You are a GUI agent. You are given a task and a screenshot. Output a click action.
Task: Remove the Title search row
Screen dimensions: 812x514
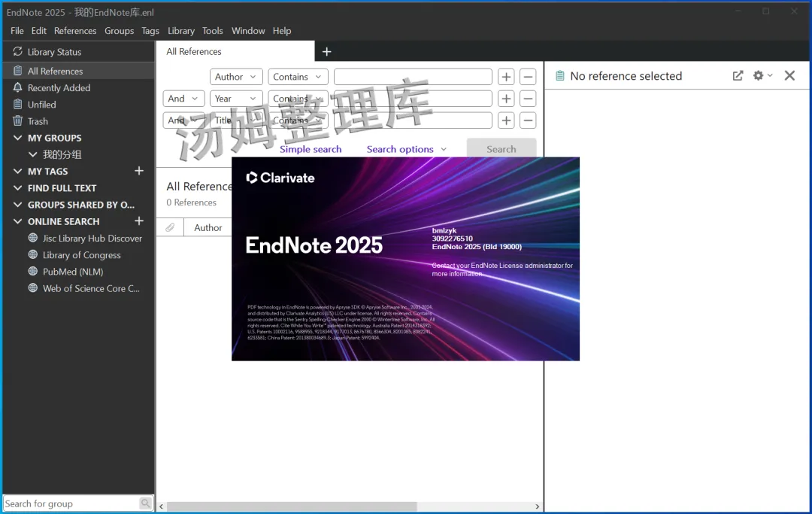[528, 120]
